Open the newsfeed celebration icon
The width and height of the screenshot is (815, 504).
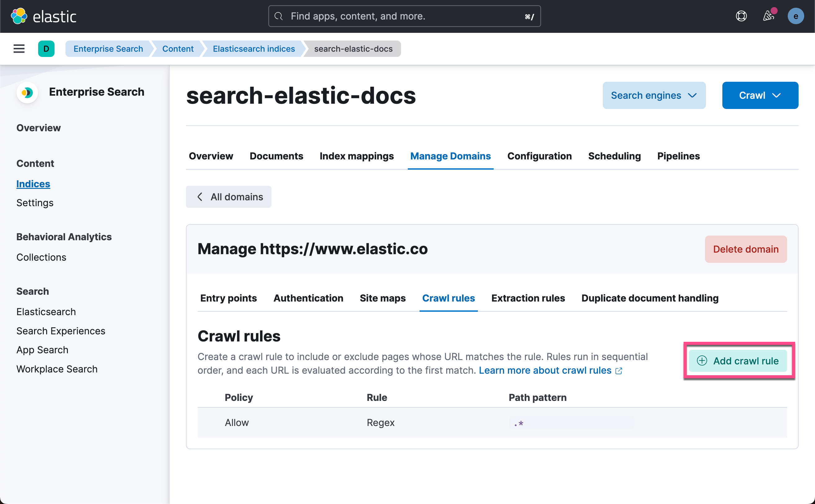769,16
